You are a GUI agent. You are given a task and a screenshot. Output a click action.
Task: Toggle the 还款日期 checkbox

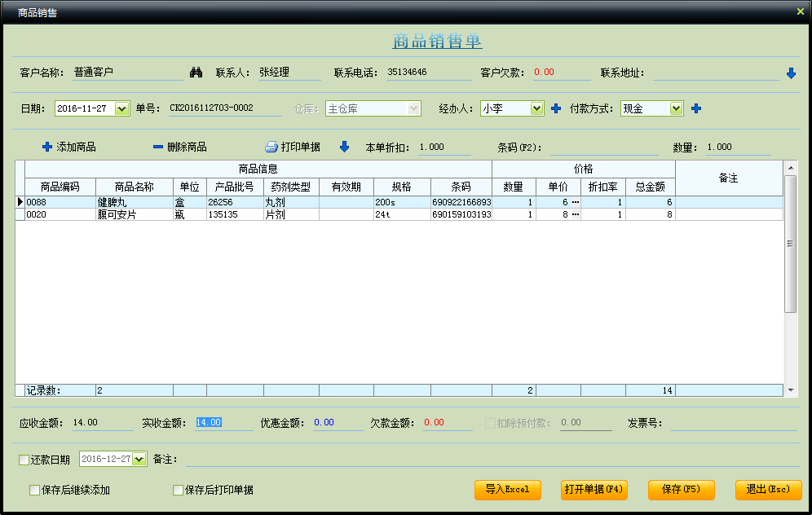point(24,460)
